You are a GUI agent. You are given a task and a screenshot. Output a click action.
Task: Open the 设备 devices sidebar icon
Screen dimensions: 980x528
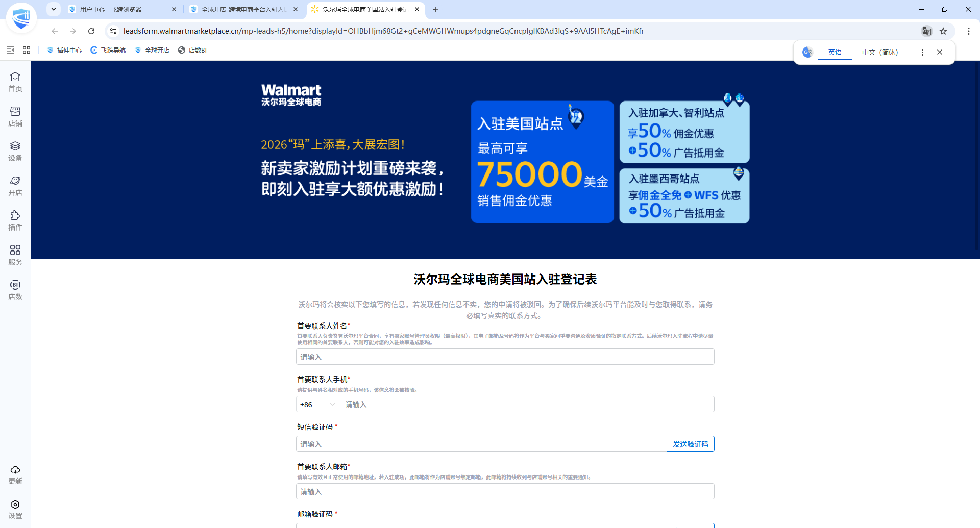click(x=15, y=151)
